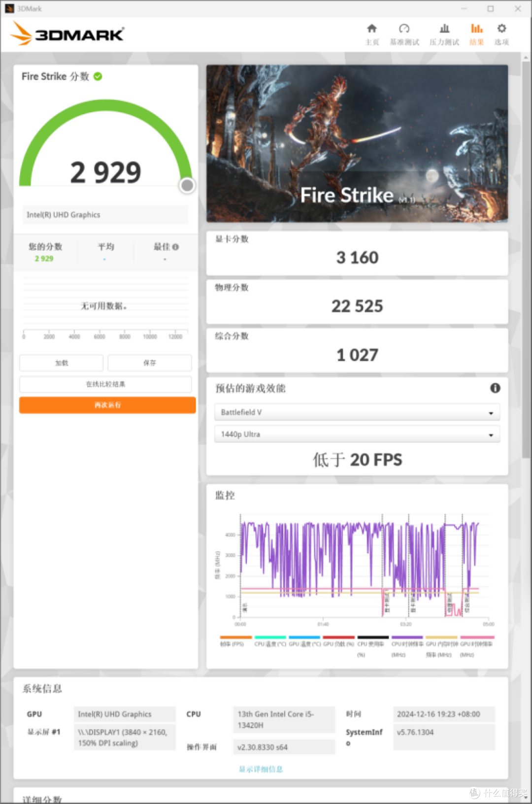Click the 无可用数据 score distribution chart

click(x=105, y=308)
